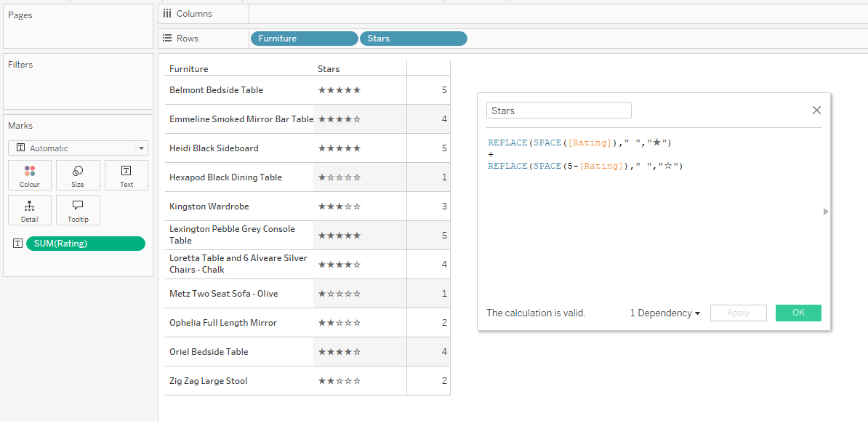The width and height of the screenshot is (868, 421).
Task: Expand the 1 Dependency dropdown
Action: (x=665, y=313)
